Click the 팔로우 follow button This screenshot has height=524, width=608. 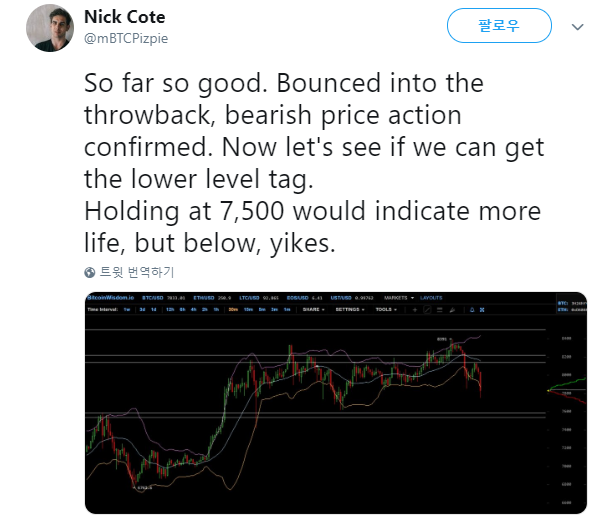coord(499,26)
